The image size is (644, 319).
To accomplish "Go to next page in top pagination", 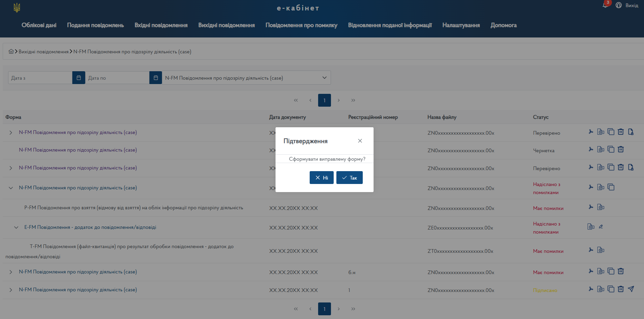I will pyautogui.click(x=339, y=100).
